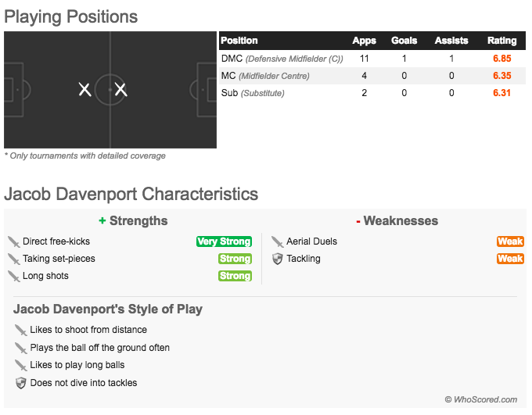
Task: Click the Weak badge for Aerial Duels
Action: point(510,241)
